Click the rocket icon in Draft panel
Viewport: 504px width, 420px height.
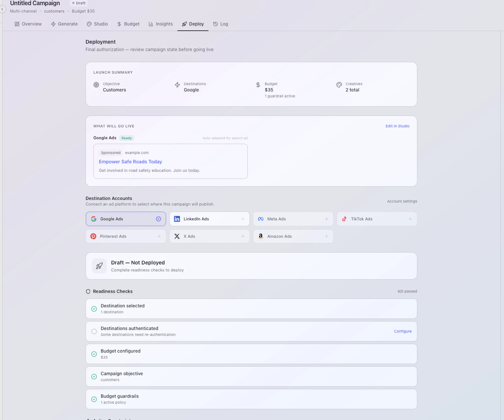coord(99,266)
